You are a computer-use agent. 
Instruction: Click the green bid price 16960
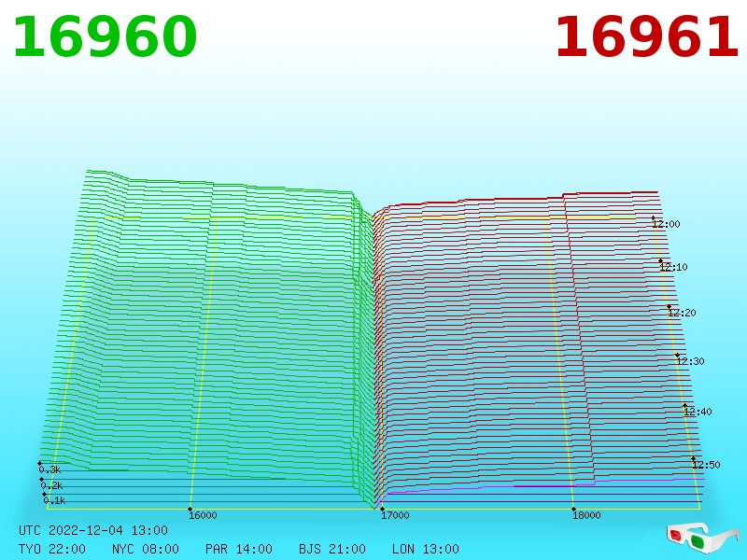tap(105, 37)
